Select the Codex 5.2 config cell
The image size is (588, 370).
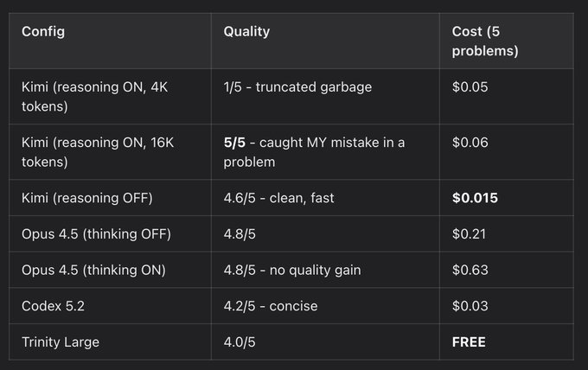tap(52, 306)
